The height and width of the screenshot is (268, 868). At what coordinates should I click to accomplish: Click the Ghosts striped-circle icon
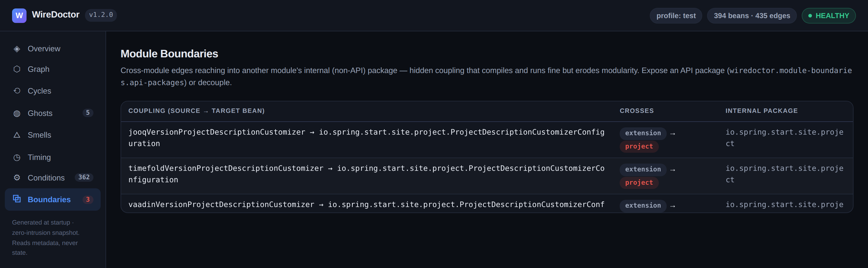[17, 113]
